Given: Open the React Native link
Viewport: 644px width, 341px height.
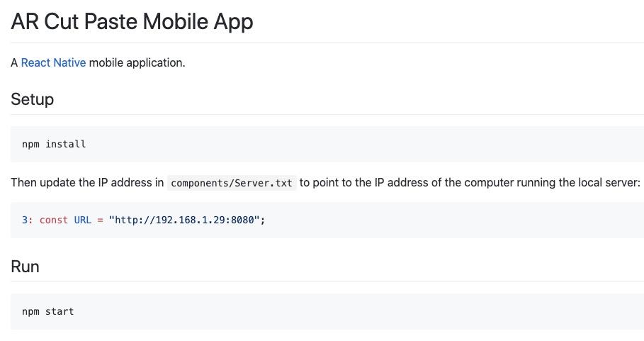Looking at the screenshot, I should (53, 62).
